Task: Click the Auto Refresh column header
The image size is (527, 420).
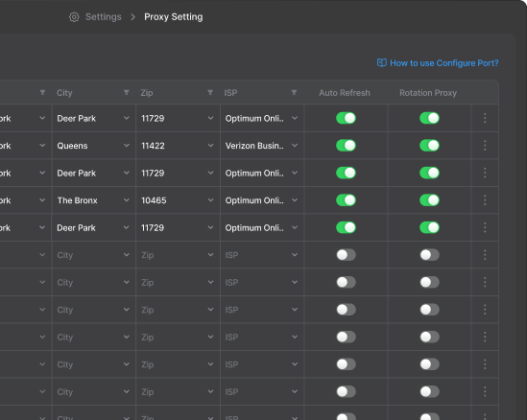Action: (345, 93)
